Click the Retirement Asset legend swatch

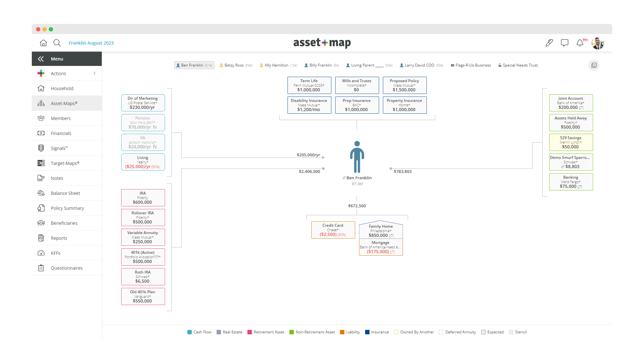coord(250,332)
